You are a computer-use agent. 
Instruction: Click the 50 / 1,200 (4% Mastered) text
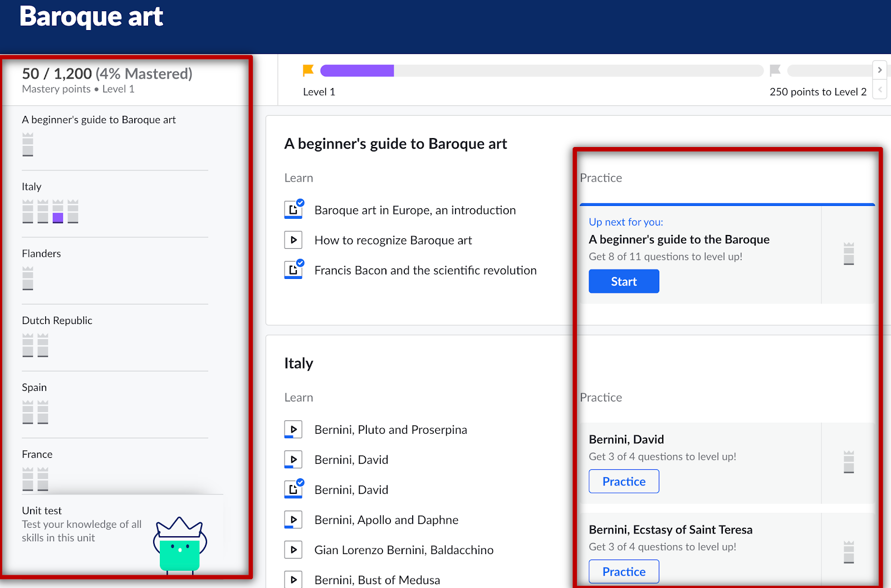[107, 73]
